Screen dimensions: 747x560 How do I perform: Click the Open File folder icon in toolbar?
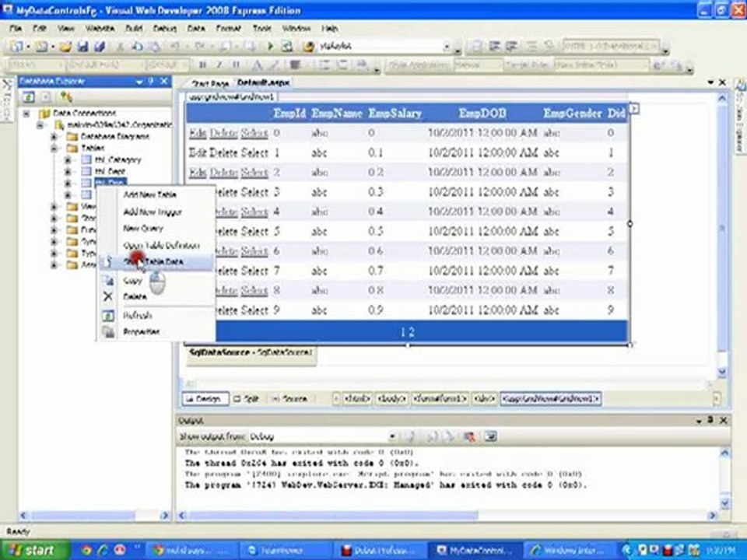click(x=65, y=46)
